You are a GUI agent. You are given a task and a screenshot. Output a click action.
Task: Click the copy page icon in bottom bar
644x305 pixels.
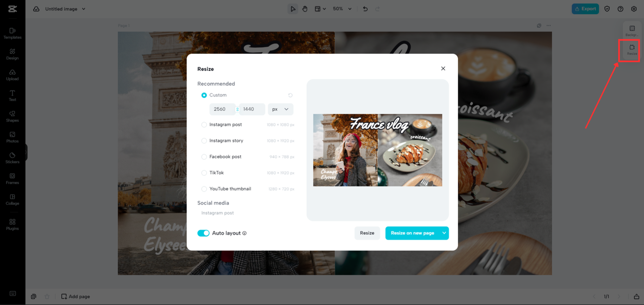click(x=34, y=296)
